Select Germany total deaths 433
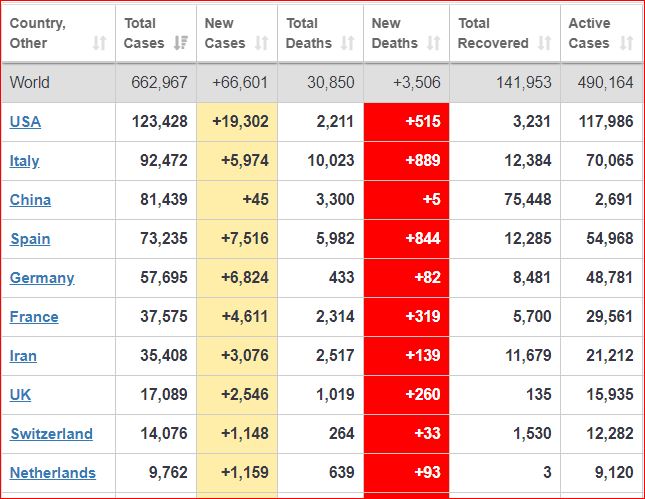The width and height of the screenshot is (645, 499). pyautogui.click(x=341, y=278)
